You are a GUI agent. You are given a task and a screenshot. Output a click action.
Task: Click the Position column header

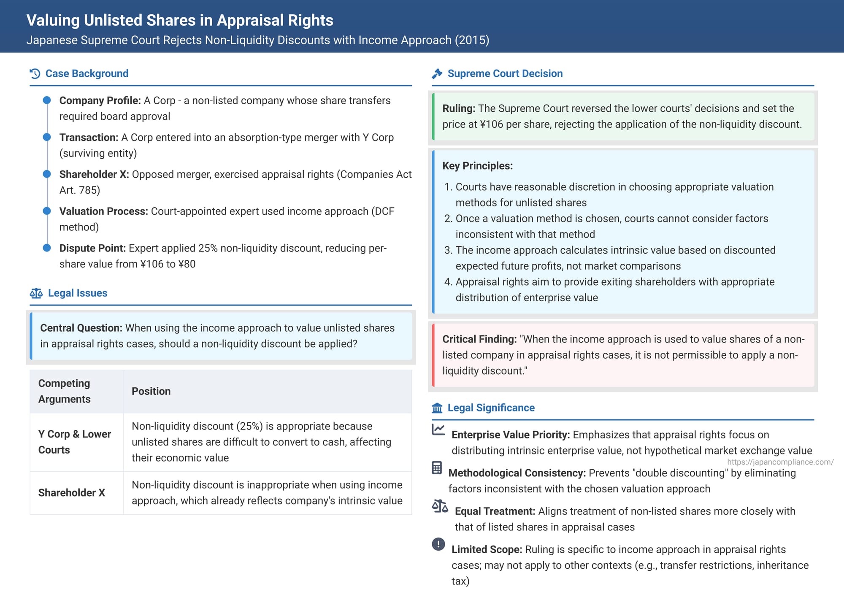[151, 392]
